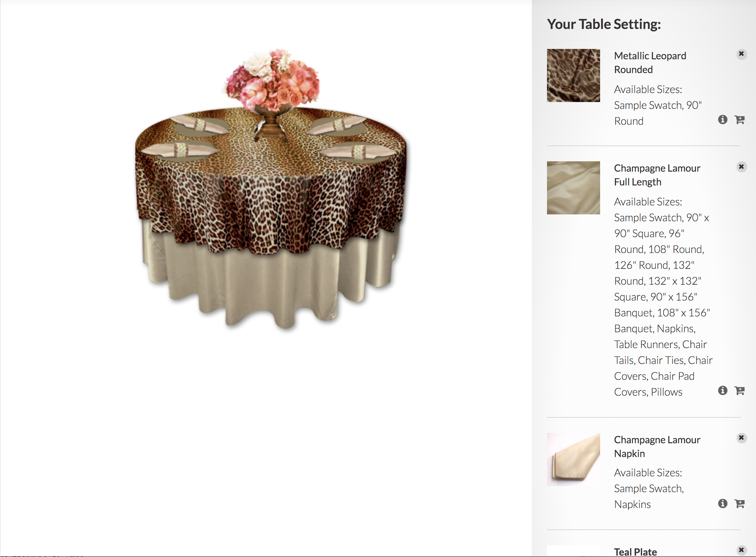Remove Metallic Leopard Rounded from table setting

(741, 54)
